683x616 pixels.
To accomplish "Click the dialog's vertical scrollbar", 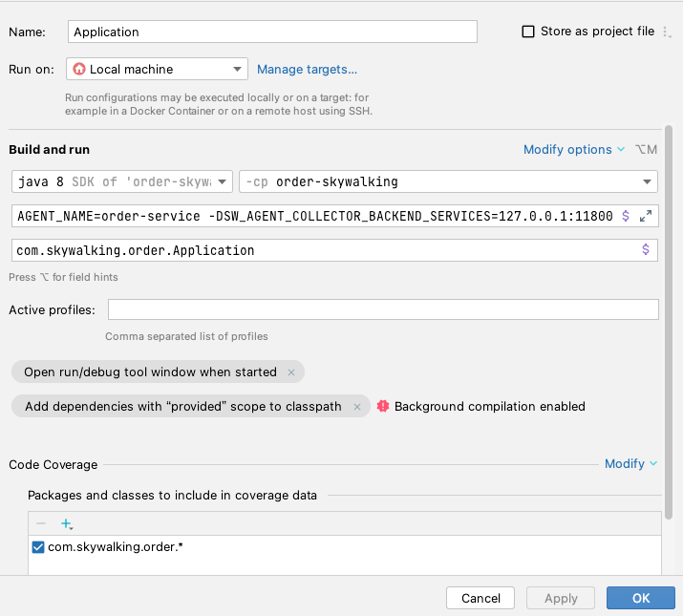I will pos(669,323).
